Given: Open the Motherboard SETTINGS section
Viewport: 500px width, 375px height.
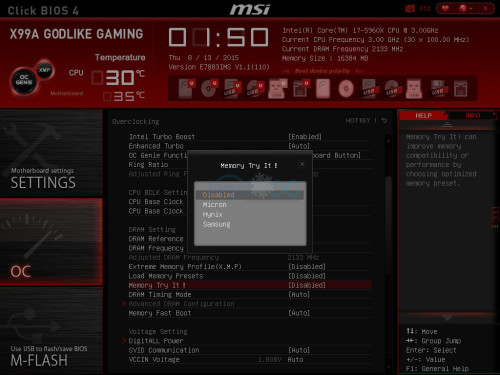Looking at the screenshot, I should click(x=51, y=154).
